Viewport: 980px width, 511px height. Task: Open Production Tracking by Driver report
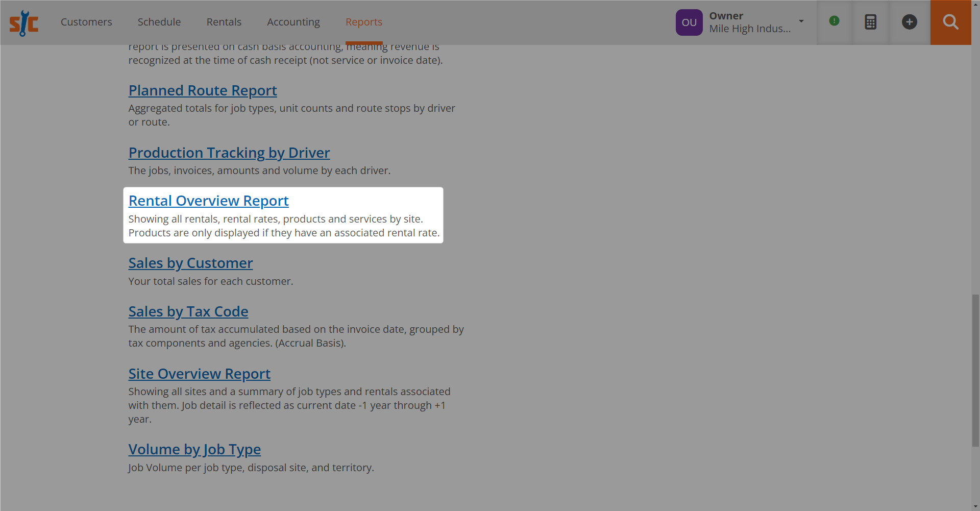(229, 153)
